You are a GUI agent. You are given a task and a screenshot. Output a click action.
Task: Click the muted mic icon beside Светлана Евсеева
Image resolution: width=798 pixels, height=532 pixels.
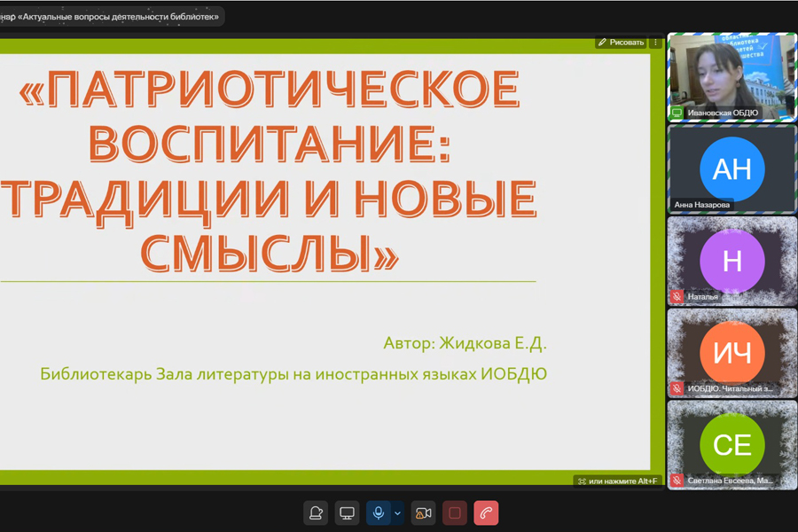[677, 481]
